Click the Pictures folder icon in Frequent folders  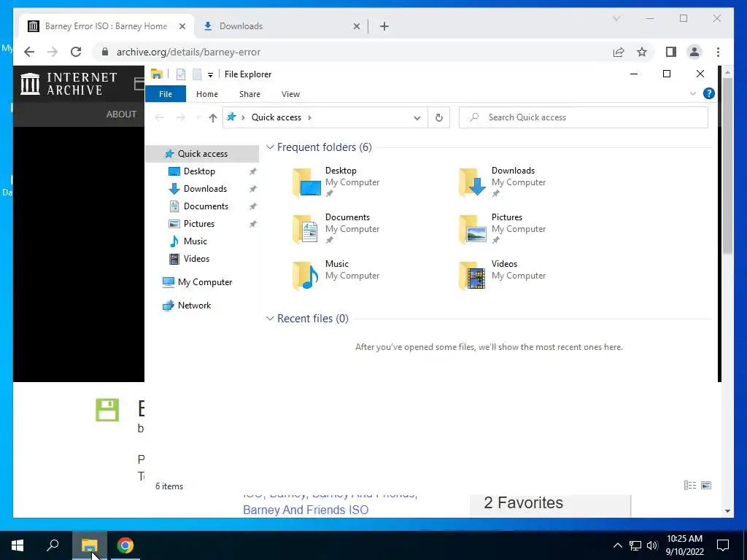click(x=472, y=229)
